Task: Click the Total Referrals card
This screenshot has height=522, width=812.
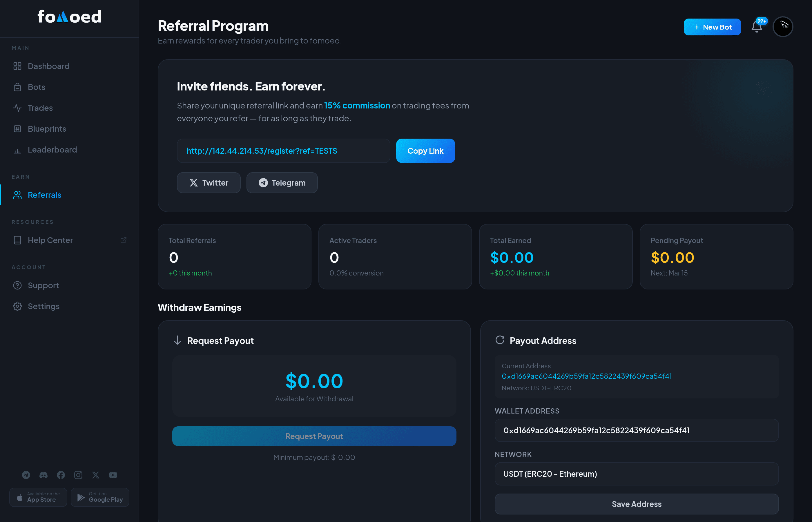Action: (x=235, y=257)
